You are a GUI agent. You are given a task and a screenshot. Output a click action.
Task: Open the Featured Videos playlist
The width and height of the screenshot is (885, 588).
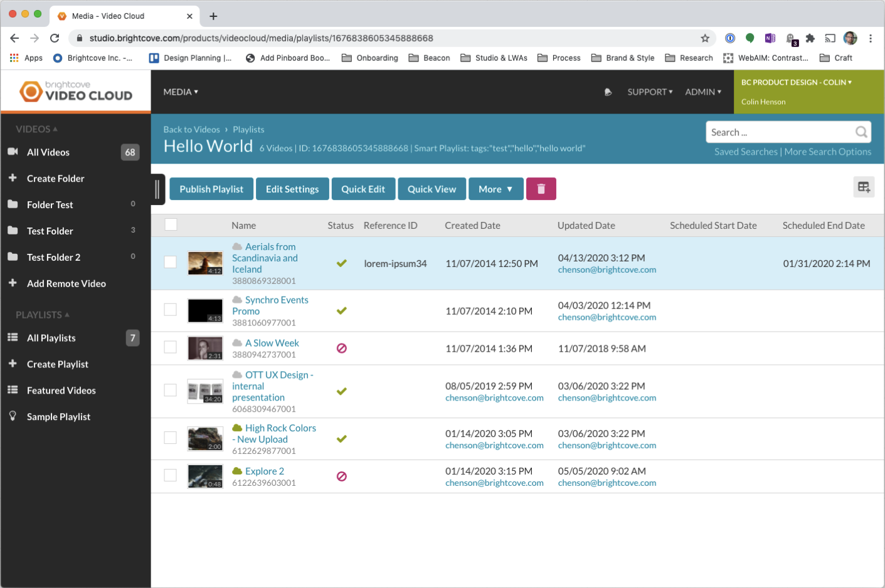click(x=61, y=390)
